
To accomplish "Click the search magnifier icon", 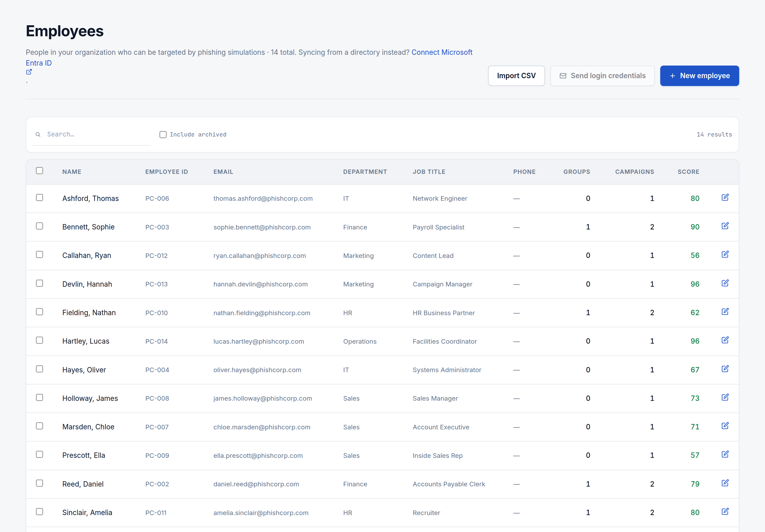I will coord(38,134).
